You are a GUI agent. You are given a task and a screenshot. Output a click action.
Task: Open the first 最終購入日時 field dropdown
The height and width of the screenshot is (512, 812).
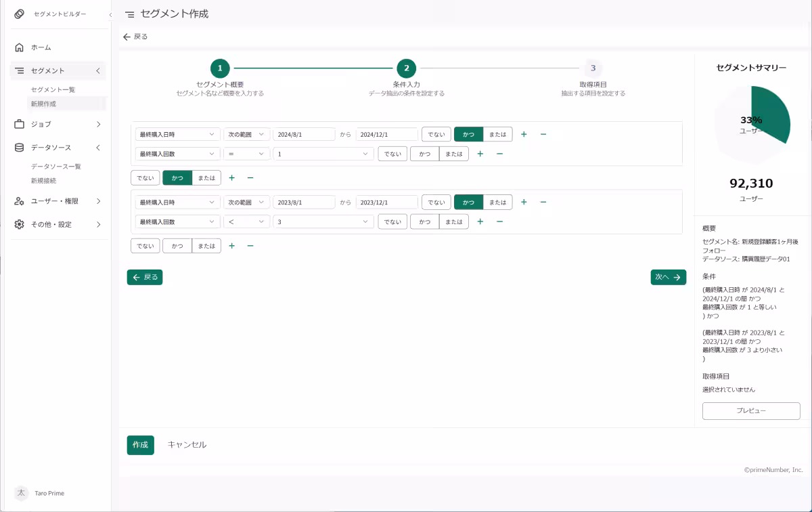coord(177,134)
